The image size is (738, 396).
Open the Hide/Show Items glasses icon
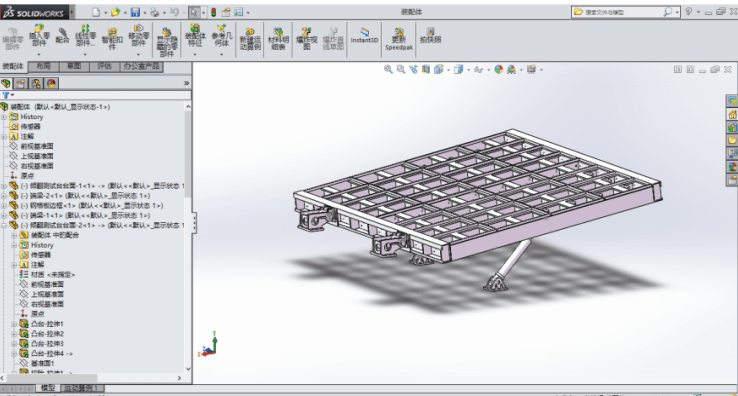point(479,69)
